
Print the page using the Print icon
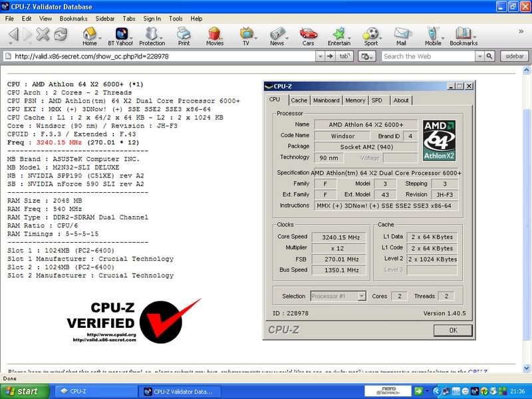[x=184, y=37]
